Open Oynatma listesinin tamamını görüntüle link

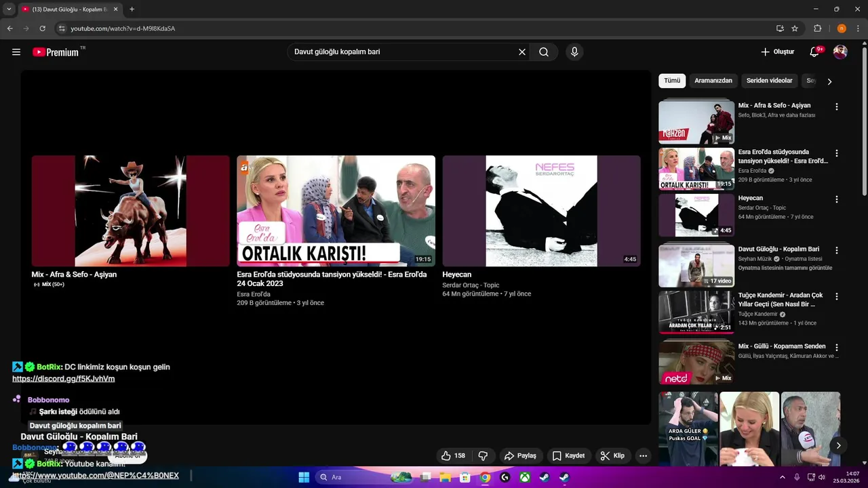coord(785,268)
